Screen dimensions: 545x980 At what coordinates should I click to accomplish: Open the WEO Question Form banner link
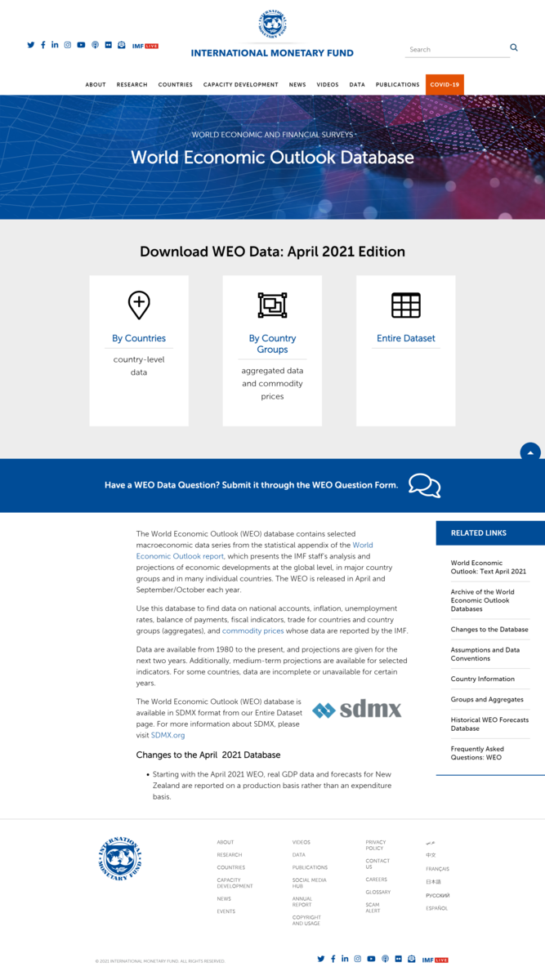tap(252, 485)
